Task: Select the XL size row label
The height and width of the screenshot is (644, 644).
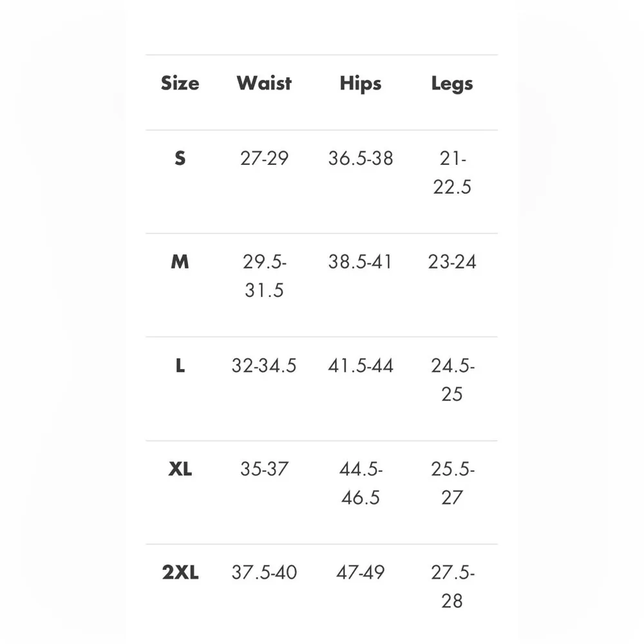Action: tap(180, 469)
